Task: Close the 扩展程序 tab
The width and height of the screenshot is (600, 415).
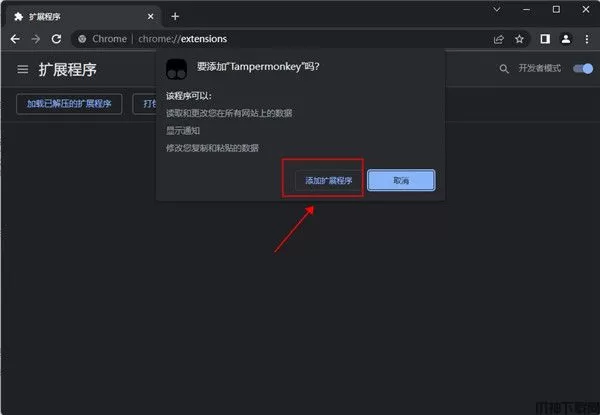Action: 150,16
